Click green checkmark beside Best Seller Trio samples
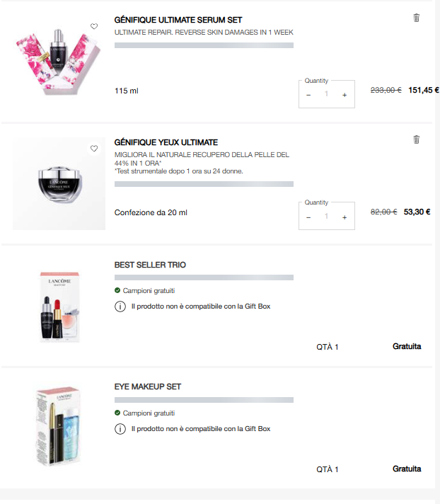440x504 pixels. (x=117, y=290)
